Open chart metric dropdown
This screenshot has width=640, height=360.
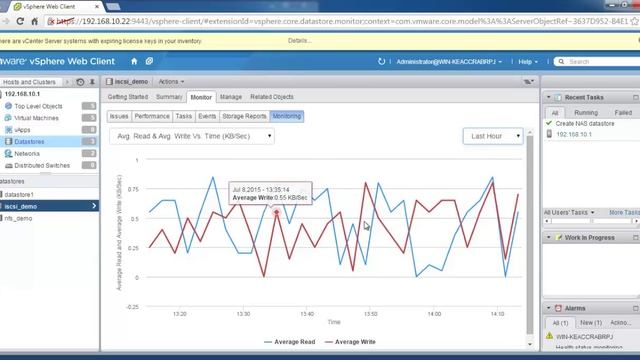[192, 136]
